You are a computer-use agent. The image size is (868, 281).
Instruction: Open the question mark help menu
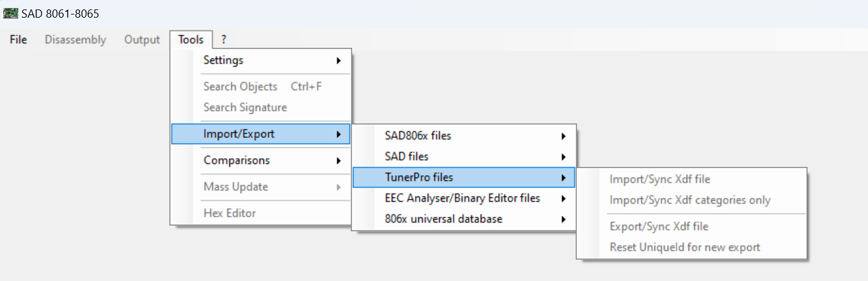pyautogui.click(x=224, y=40)
